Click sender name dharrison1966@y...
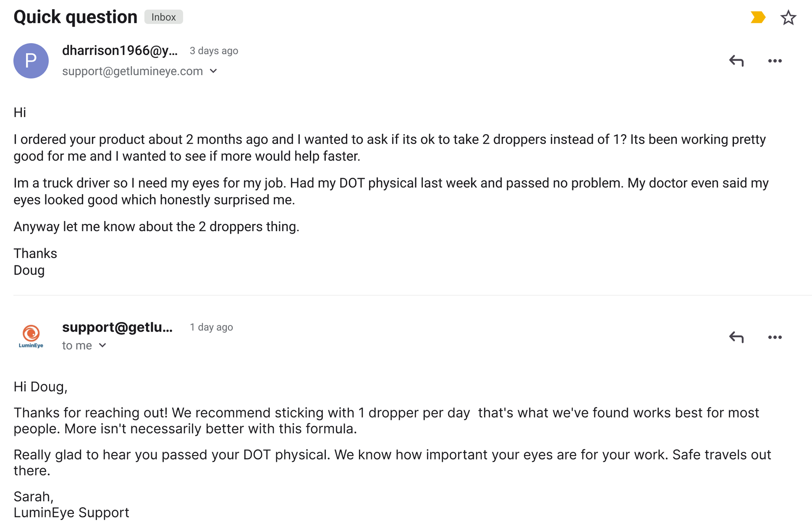This screenshot has width=812, height=526. point(120,51)
